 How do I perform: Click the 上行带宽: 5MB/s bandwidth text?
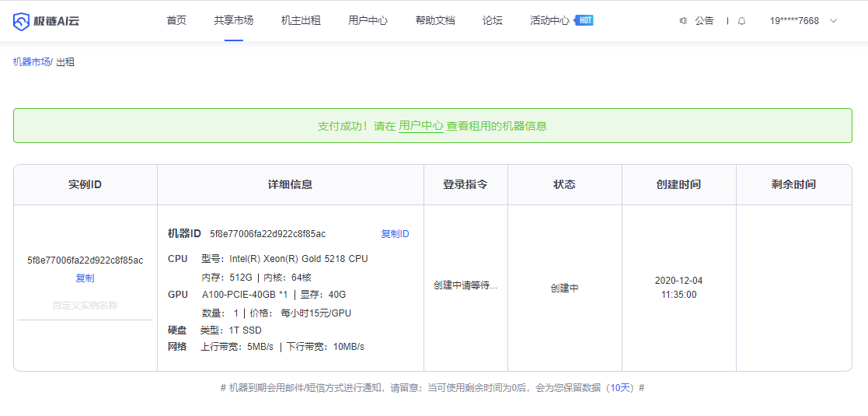237,347
